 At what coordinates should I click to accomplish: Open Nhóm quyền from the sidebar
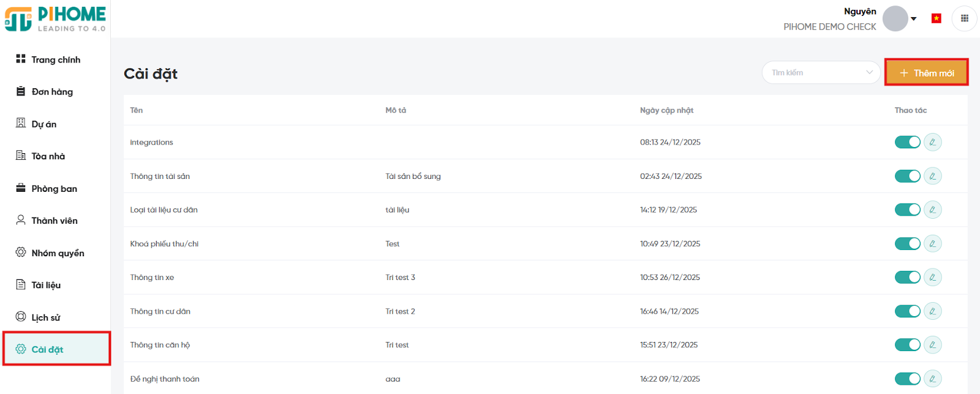[x=58, y=253]
